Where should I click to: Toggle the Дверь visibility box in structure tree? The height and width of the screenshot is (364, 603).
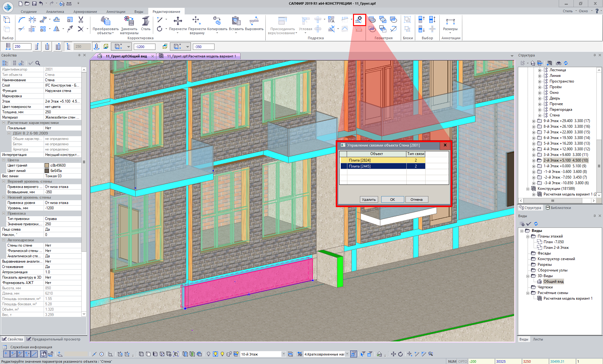(x=546, y=98)
